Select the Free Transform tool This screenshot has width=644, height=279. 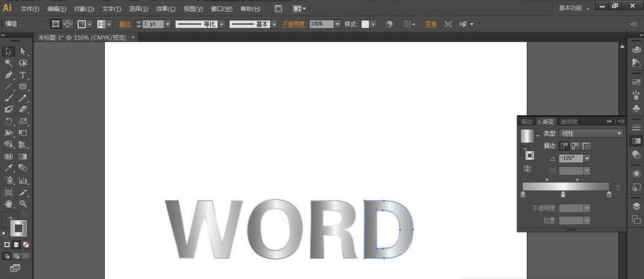click(23, 133)
